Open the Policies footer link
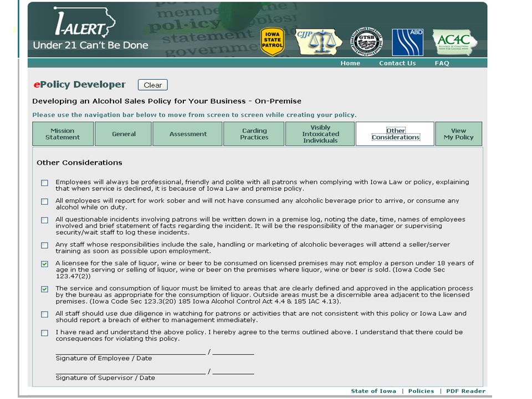Viewport: 532px width, 399px height. pyautogui.click(x=421, y=391)
